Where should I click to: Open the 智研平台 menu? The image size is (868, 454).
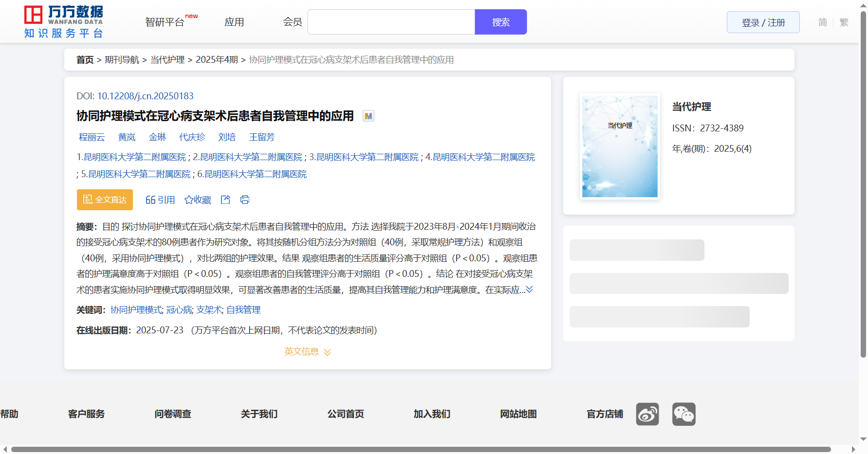point(165,22)
